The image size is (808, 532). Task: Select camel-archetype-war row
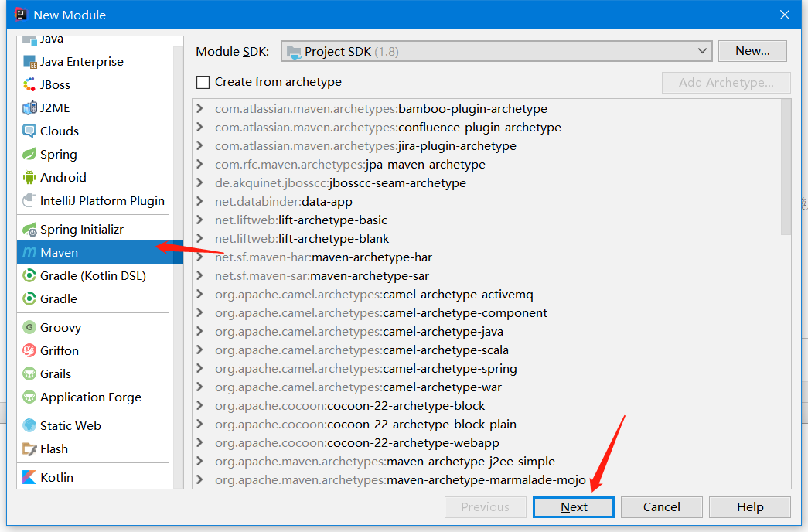tap(486, 387)
